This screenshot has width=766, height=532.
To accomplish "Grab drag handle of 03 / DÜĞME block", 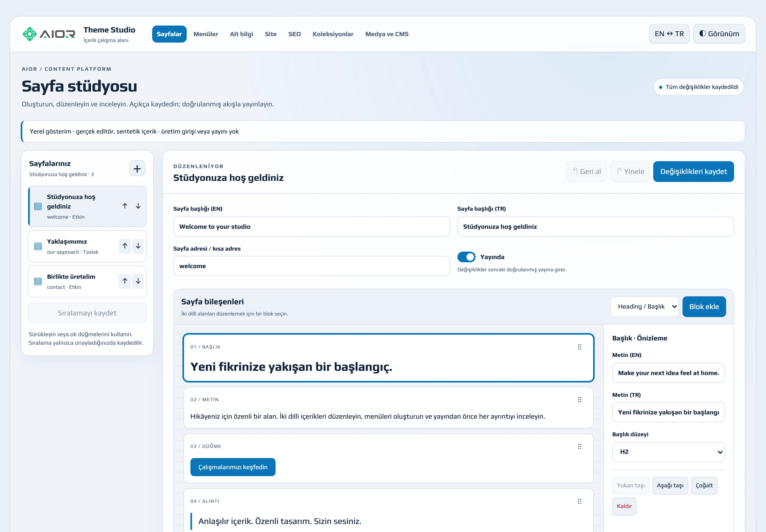I will pos(579,446).
